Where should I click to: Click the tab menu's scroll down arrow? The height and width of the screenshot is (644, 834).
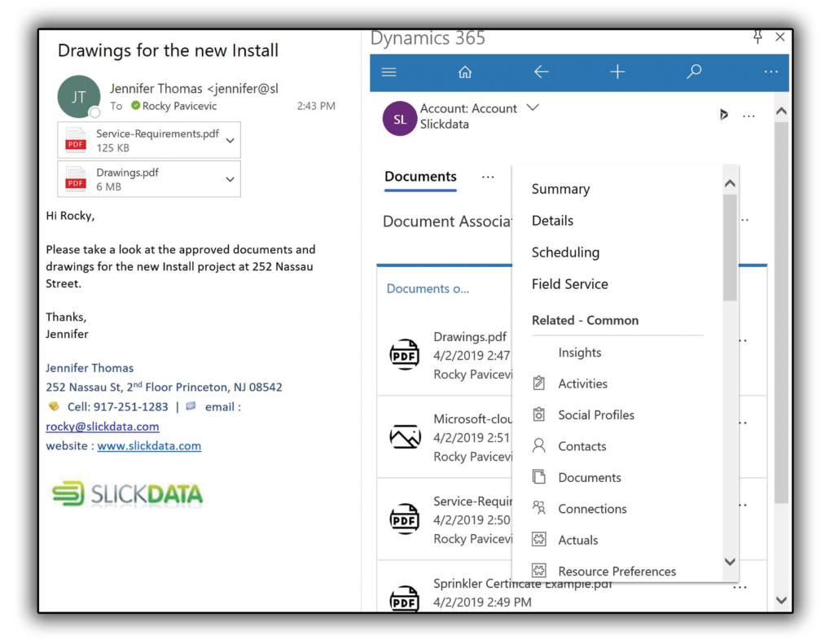pos(730,562)
